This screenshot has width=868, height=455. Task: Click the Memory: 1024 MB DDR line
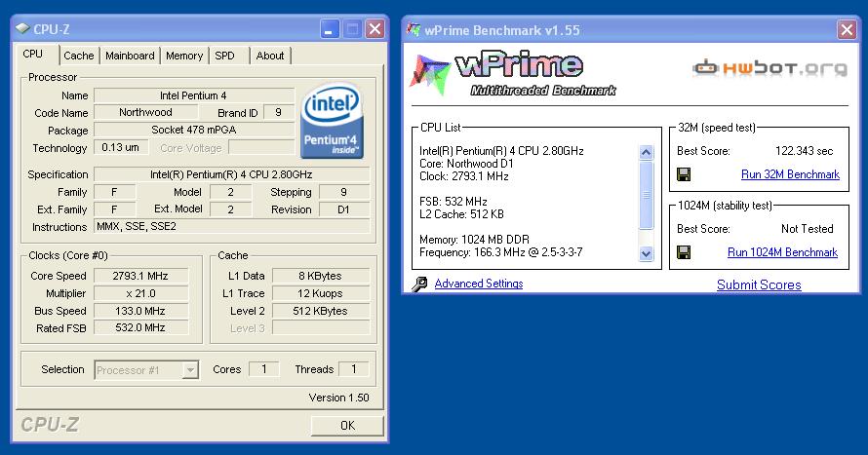pyautogui.click(x=474, y=240)
